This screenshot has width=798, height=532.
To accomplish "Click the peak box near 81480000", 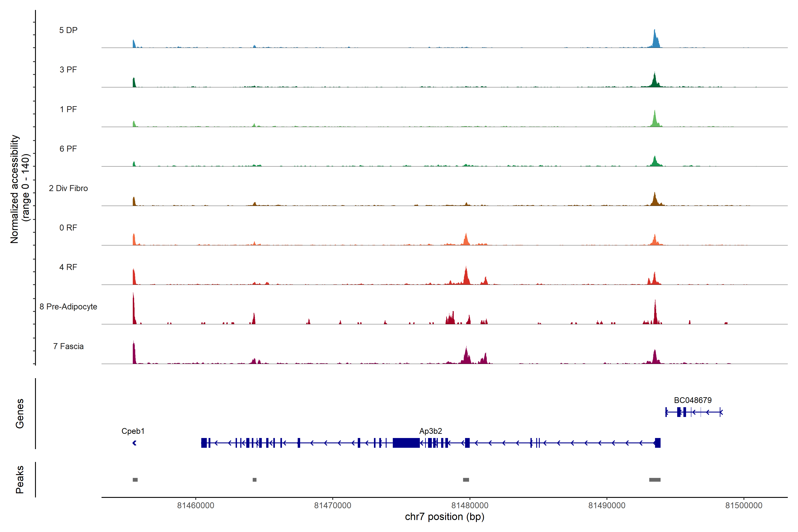I will pos(466,480).
